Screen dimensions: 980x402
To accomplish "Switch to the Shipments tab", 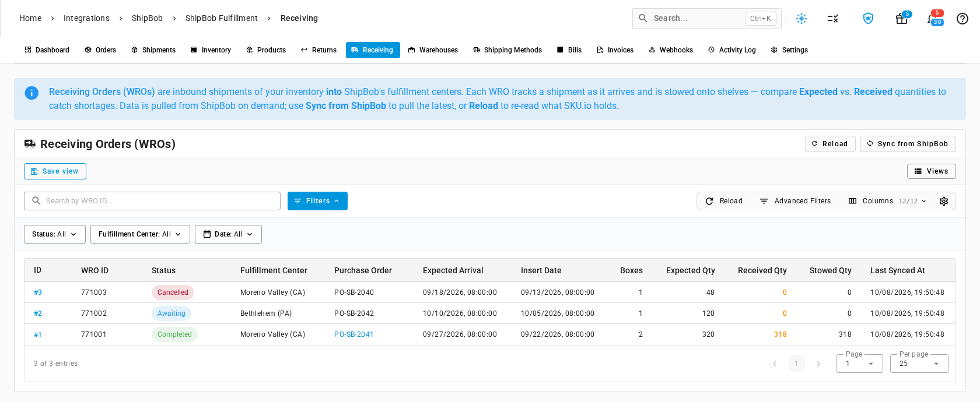I will coord(153,50).
